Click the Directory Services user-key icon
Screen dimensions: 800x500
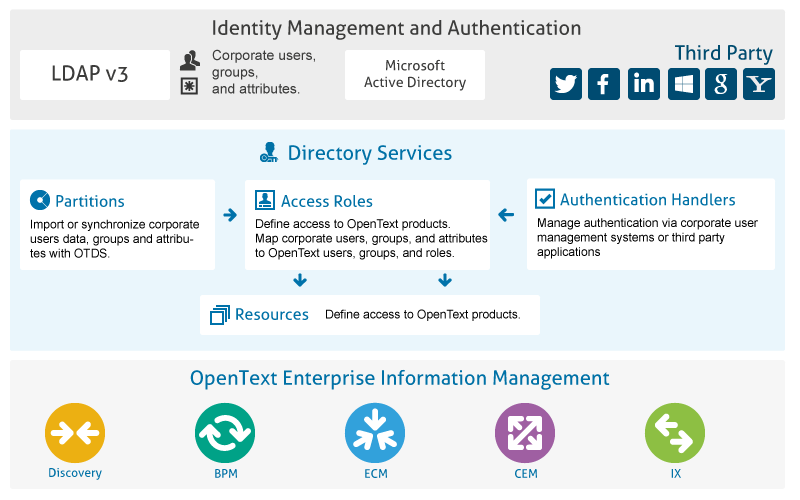point(269,153)
